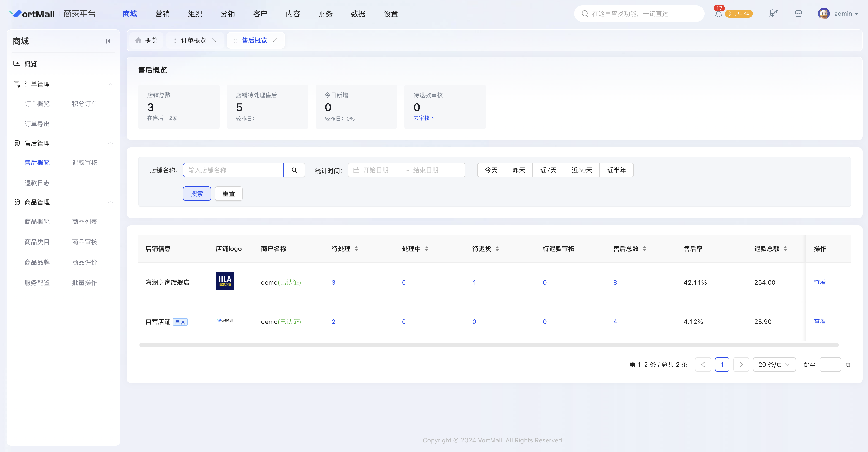Screen dimensions: 868x452
Task: Click the customer service headset icon
Action: 773,14
